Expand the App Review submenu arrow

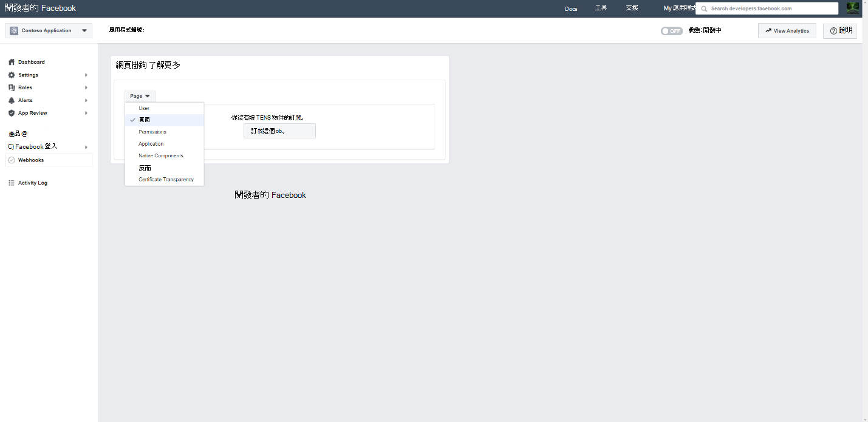pyautogui.click(x=86, y=113)
